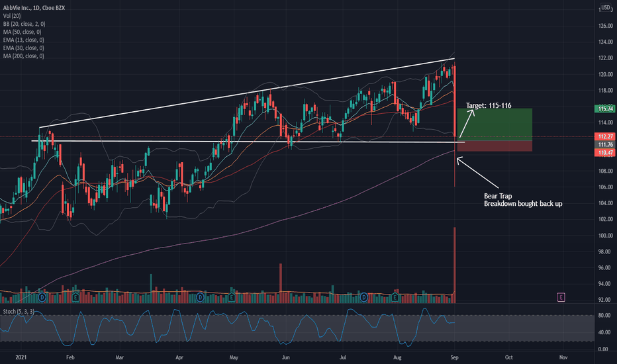Click the earnings marker in early February

coord(75,298)
